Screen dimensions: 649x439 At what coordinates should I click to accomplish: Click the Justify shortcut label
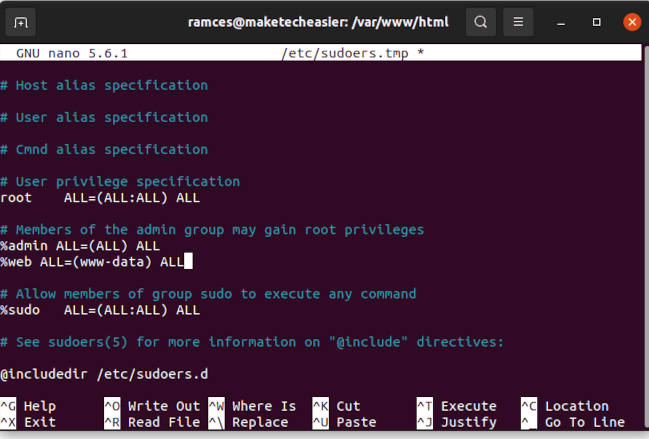point(468,422)
